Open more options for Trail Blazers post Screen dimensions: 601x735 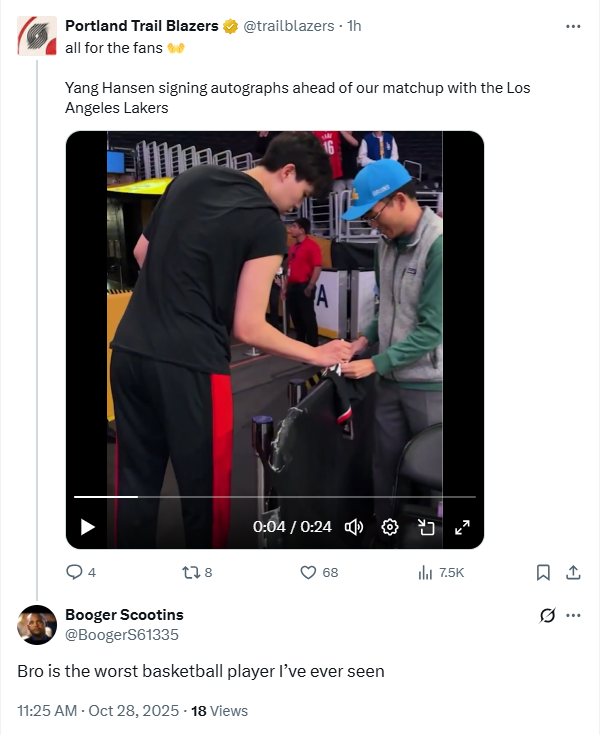[573, 26]
